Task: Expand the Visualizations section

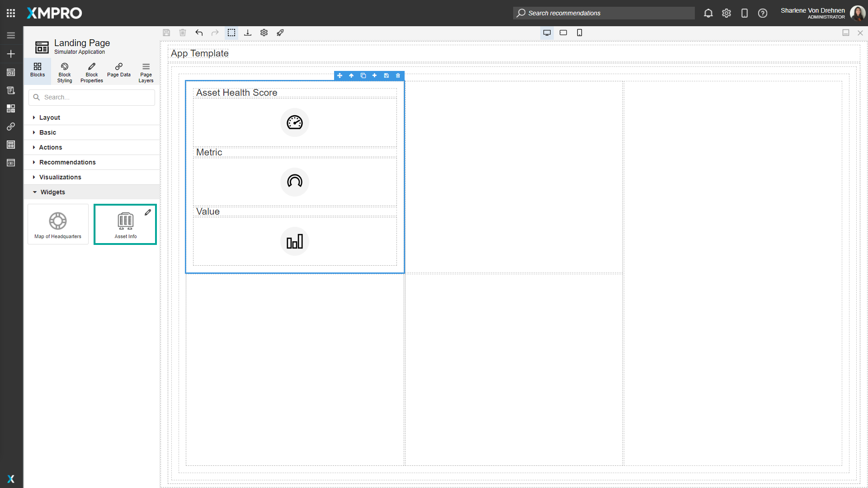Action: [x=60, y=177]
